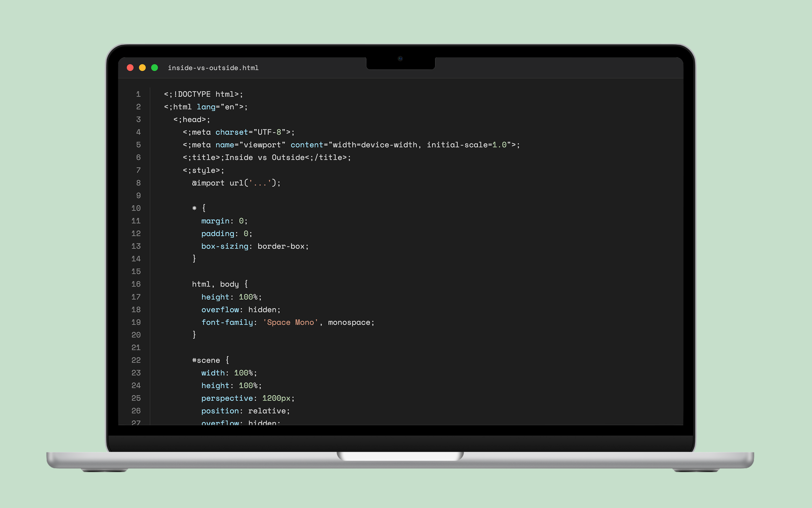Viewport: 812px width, 508px height.
Task: Click the box-sizing: border-box declaration
Action: coord(255,246)
